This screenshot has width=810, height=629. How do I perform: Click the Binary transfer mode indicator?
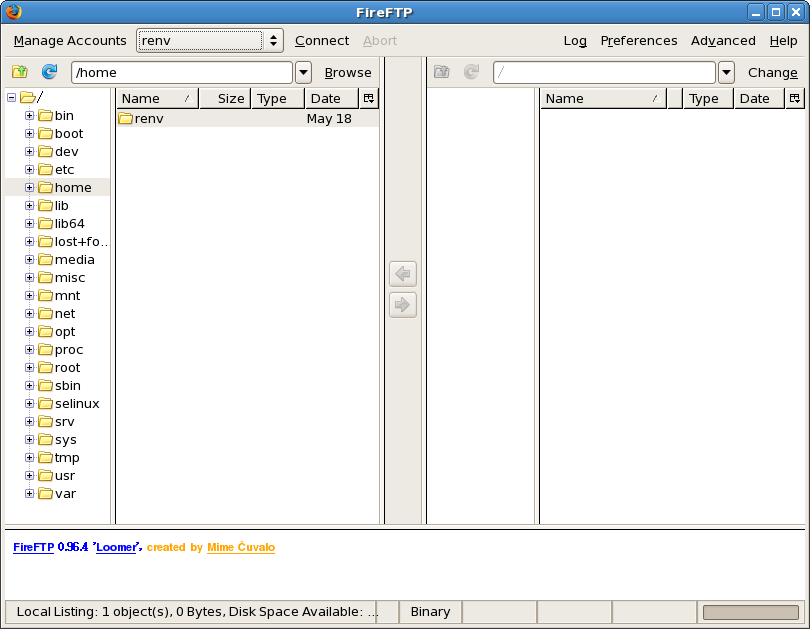pyautogui.click(x=430, y=612)
